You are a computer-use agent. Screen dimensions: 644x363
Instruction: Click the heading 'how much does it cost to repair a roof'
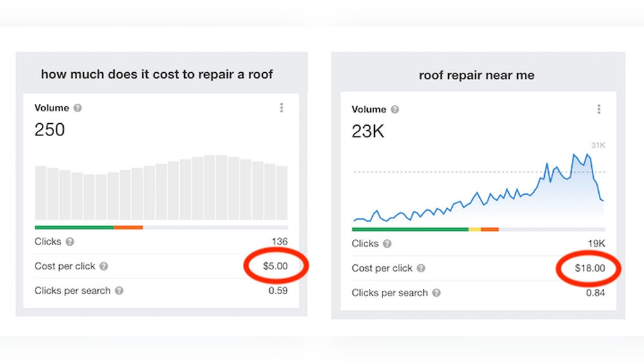tap(157, 74)
